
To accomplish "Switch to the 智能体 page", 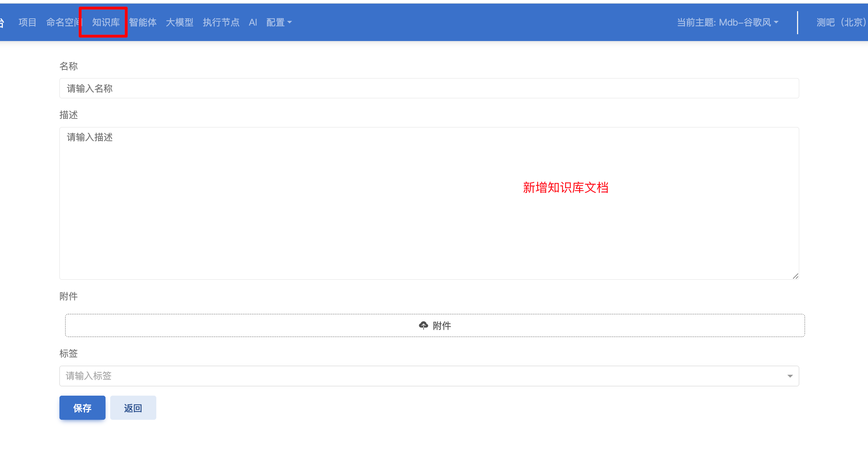I will pos(143,22).
